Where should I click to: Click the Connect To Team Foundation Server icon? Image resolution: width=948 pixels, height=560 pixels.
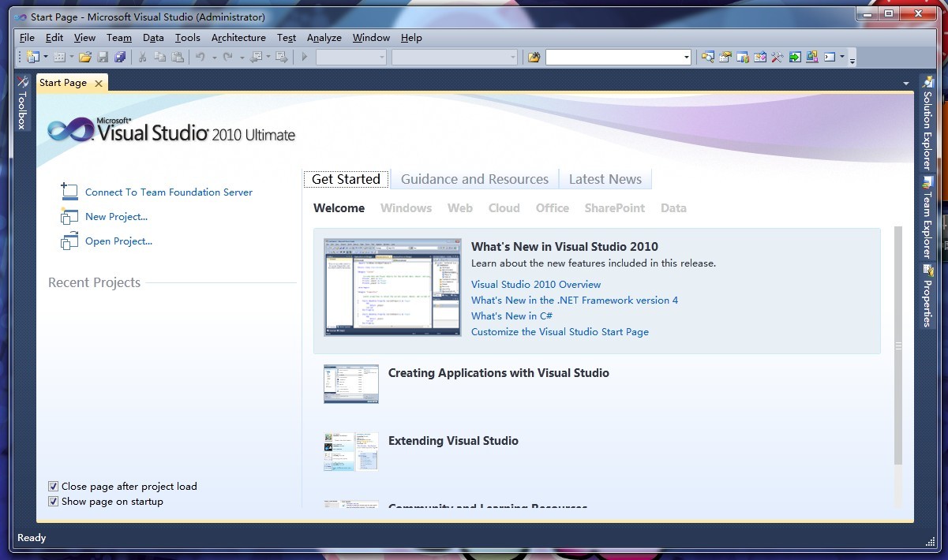pyautogui.click(x=69, y=192)
